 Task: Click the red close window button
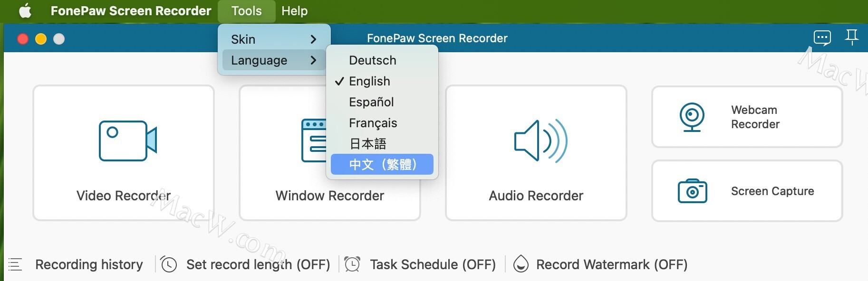pos(23,39)
